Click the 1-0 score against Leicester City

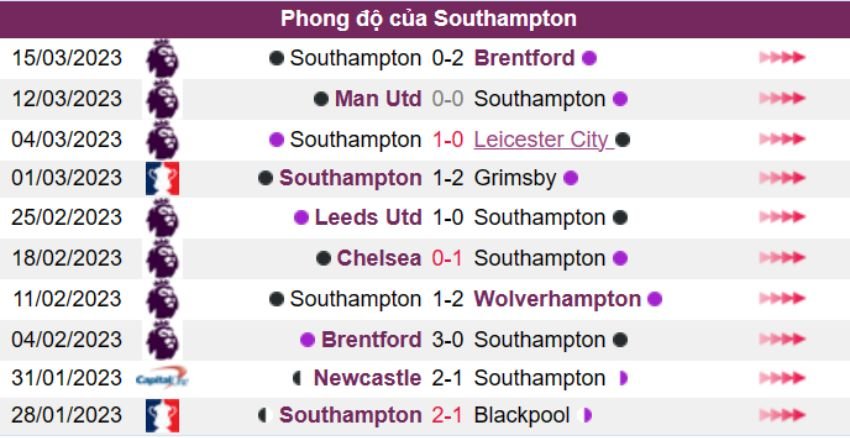coord(447,139)
